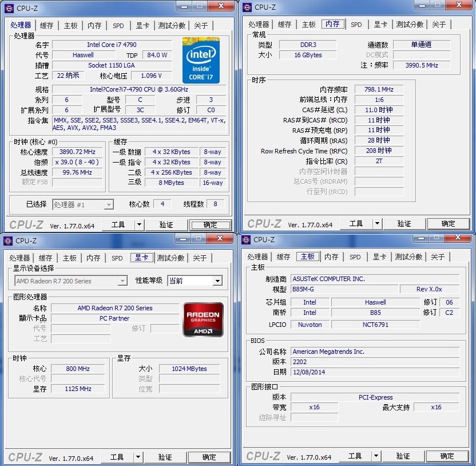The image size is (476, 466).
Task: Click 验证 button in memory window
Action: 404,224
